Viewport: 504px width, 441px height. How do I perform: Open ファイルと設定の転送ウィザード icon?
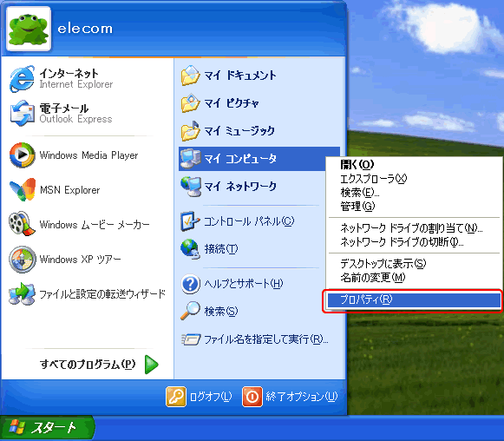click(22, 293)
